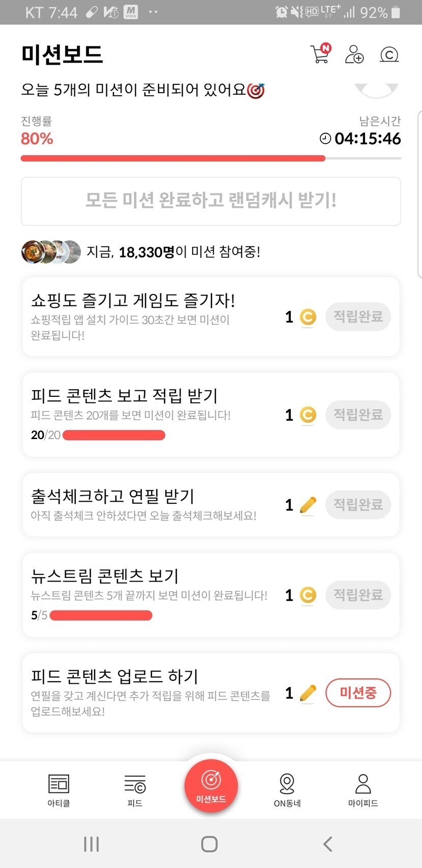Image resolution: width=422 pixels, height=868 pixels.
Task: Tap the Android back navigation button
Action: (x=327, y=844)
